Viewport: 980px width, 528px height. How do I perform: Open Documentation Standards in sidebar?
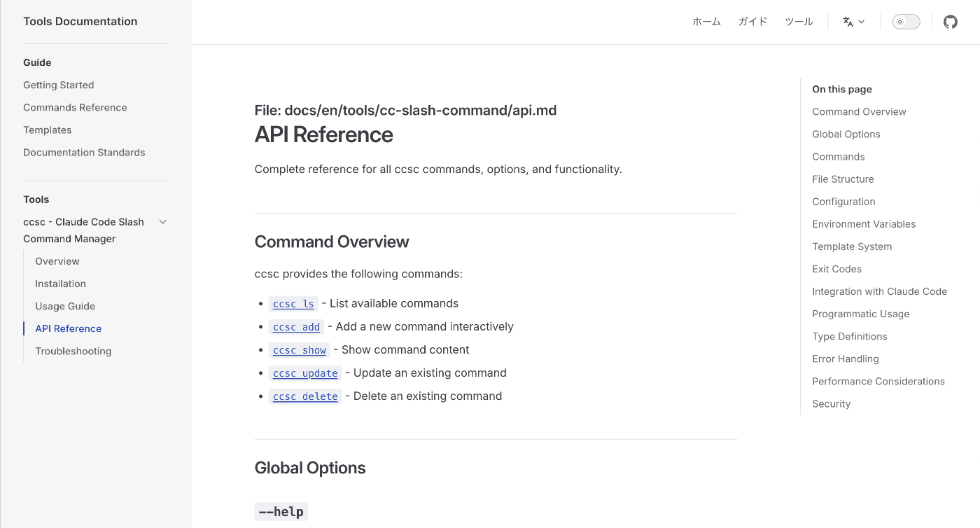click(84, 152)
